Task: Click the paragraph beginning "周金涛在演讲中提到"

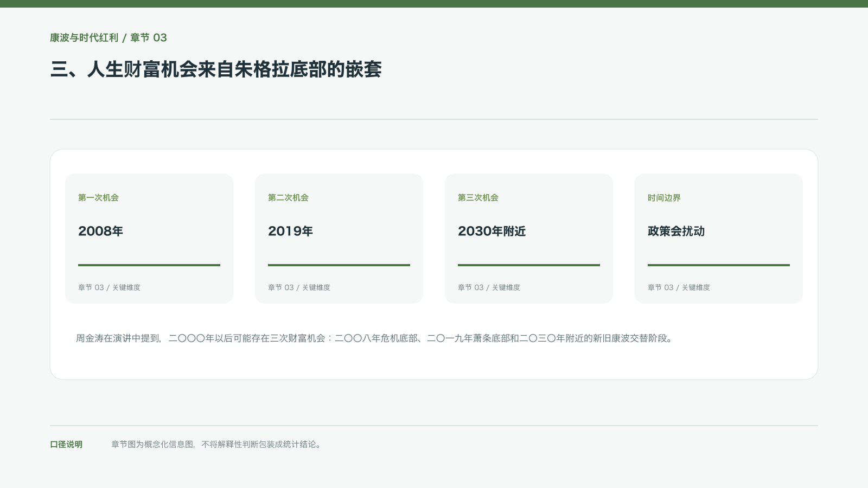Action: [375, 338]
